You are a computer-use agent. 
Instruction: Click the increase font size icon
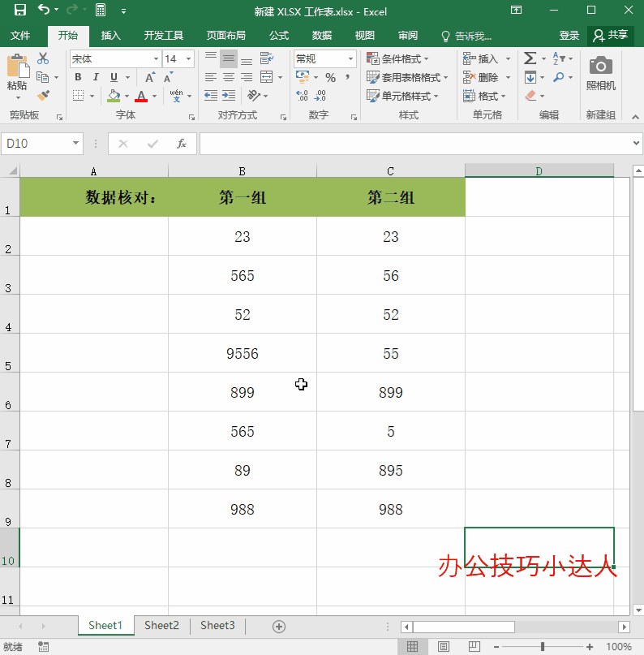150,78
